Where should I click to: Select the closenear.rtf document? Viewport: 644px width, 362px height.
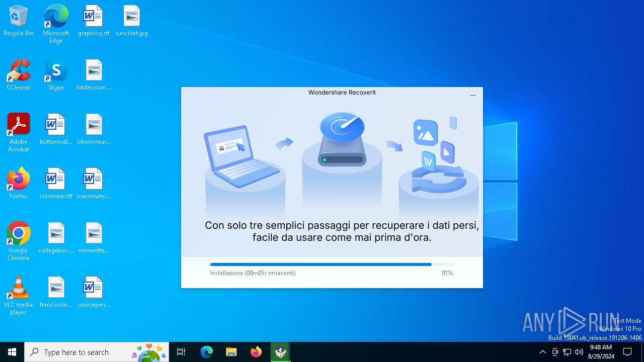[56, 184]
